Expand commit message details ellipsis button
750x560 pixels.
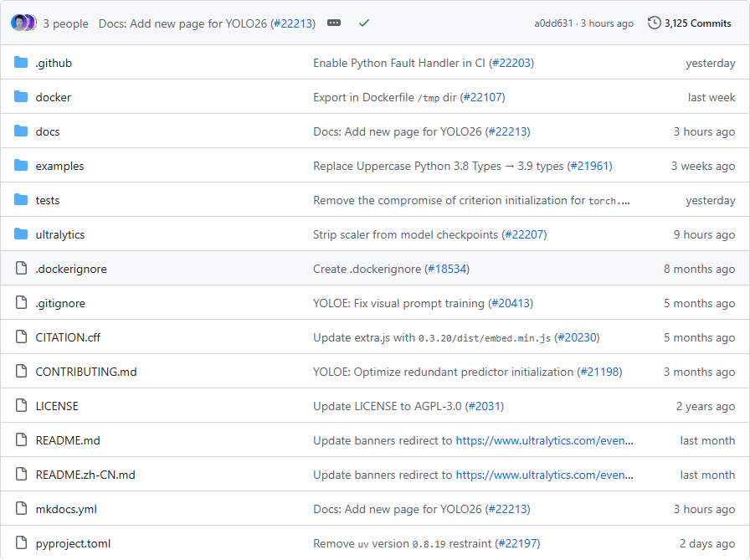pos(334,23)
